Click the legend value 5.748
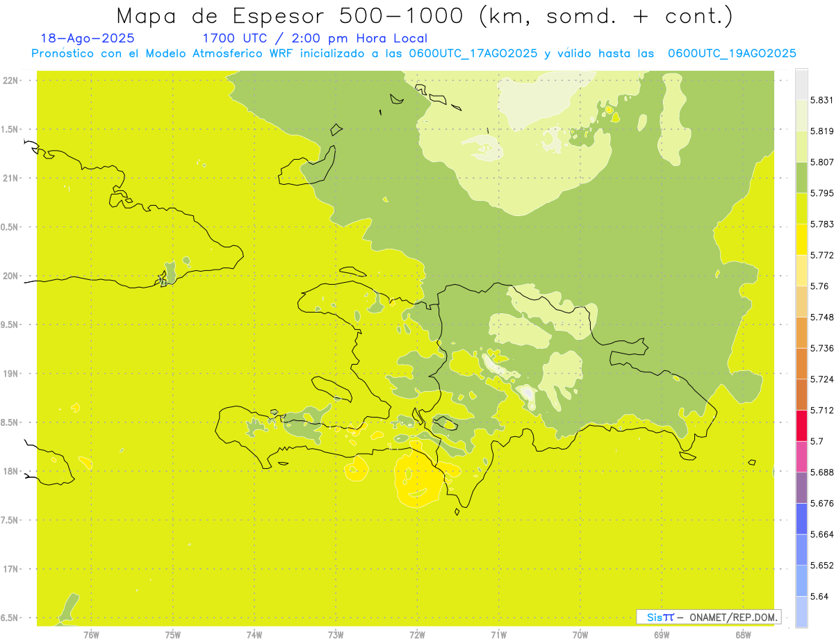 pyautogui.click(x=821, y=317)
